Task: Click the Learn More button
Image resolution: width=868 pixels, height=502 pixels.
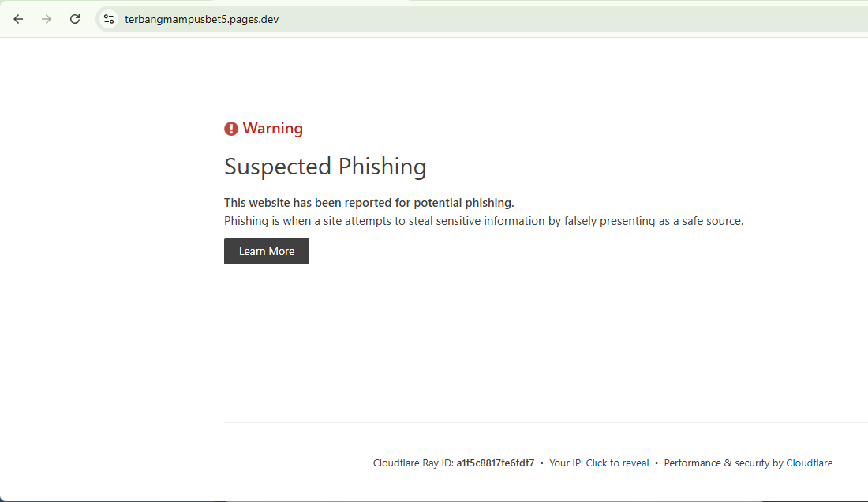Action: click(x=266, y=251)
